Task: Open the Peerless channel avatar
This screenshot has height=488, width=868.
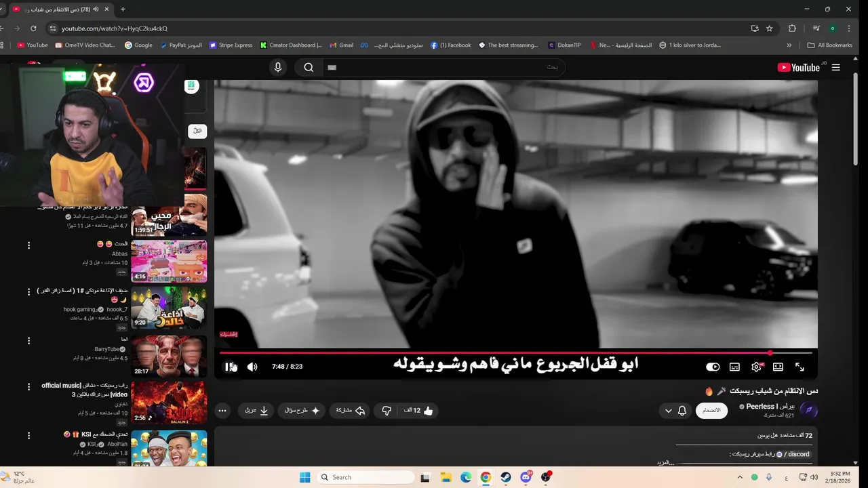Action: pos(808,410)
